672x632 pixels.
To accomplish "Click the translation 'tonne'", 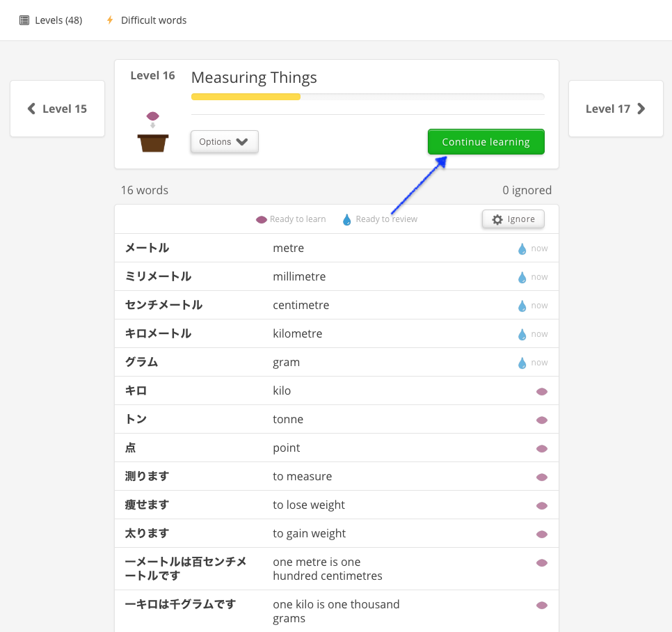I will coord(288,419).
